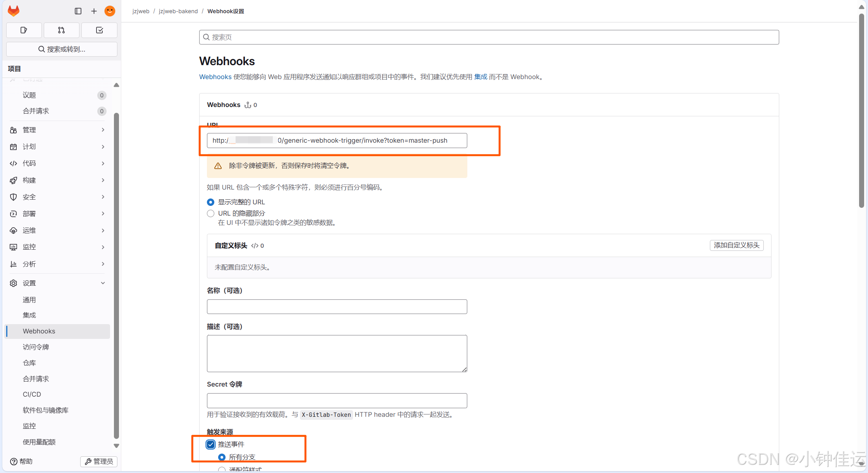Open merge requests shortcut icon
This screenshot has height=473, width=868.
tap(62, 30)
